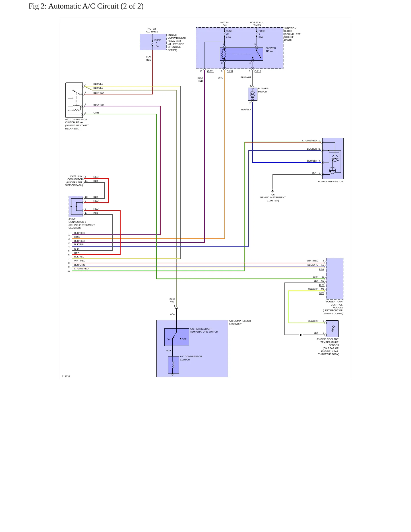
Task: Click the blower motor M symbol
Action: (x=253, y=94)
